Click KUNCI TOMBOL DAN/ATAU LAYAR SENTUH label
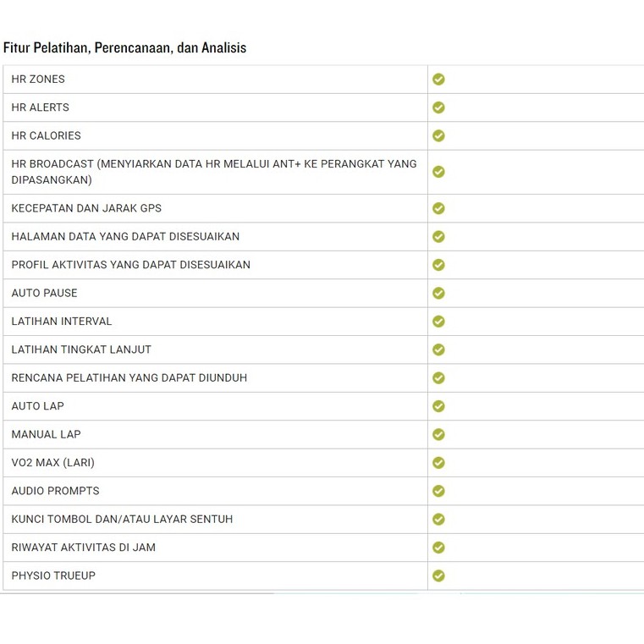 point(122,519)
